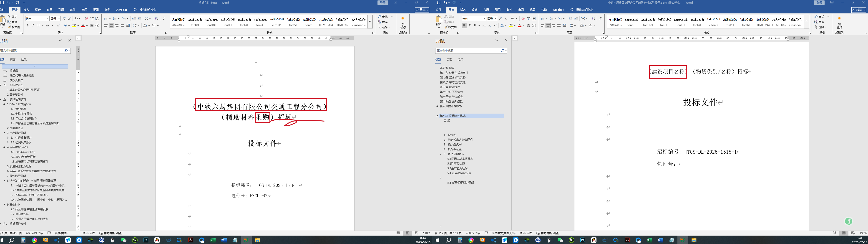The image size is (868, 244).
Task: Click enclosed character icon in 投标文件.docx window
Action: coord(97,26)
